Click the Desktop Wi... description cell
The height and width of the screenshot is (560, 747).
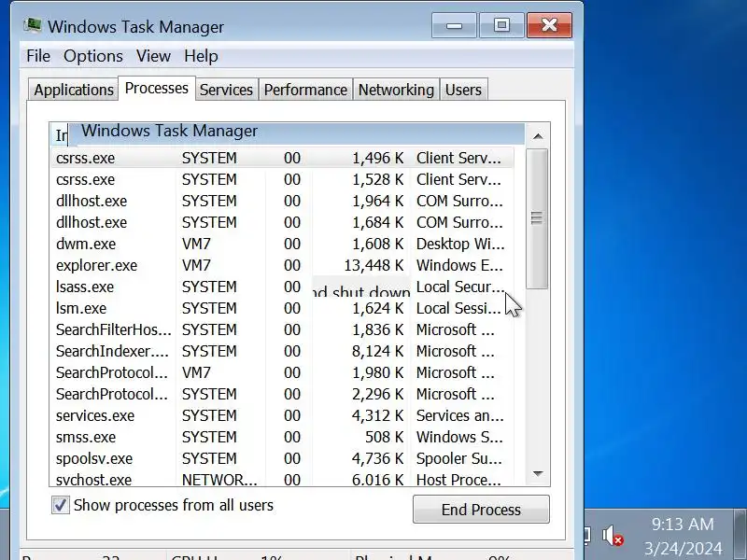460,244
